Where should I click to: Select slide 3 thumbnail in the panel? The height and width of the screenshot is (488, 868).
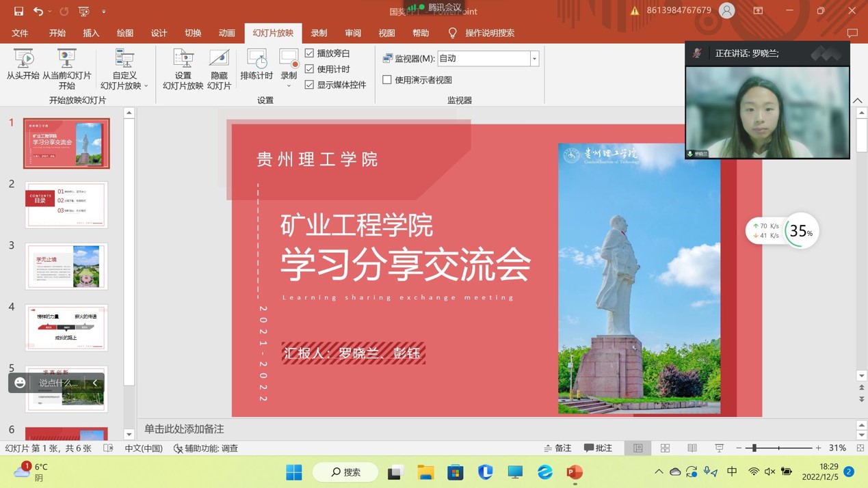[66, 267]
